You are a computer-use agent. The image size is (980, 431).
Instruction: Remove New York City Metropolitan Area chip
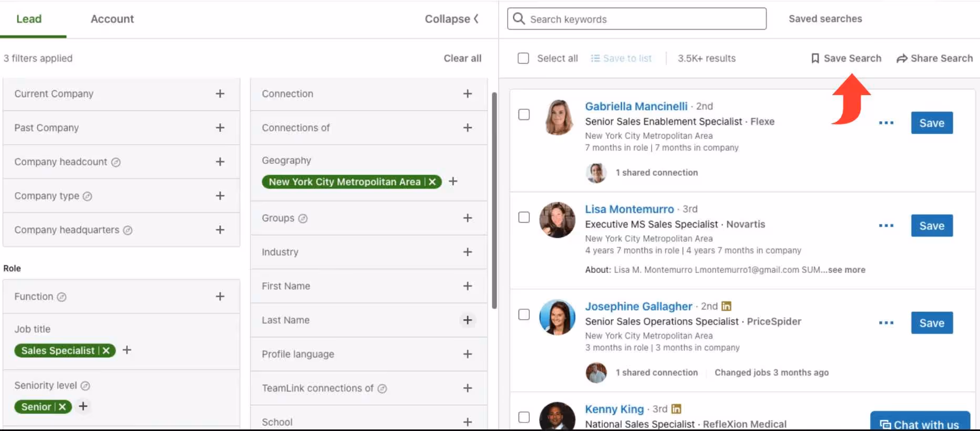tap(432, 182)
